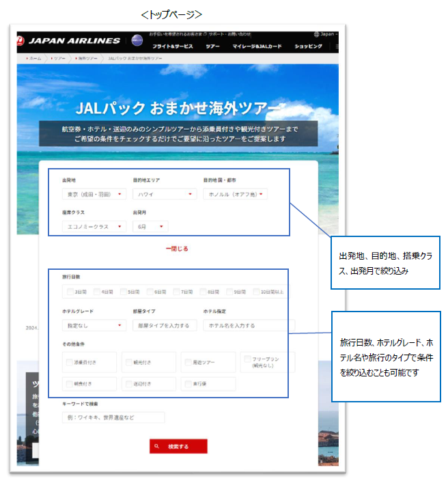The image size is (448, 483).
Task: Open the フライト&サービス menu
Action: (173, 46)
